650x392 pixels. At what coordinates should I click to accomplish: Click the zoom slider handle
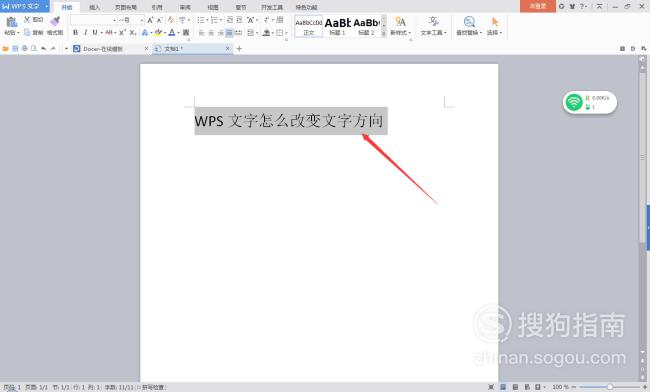[x=610, y=387]
